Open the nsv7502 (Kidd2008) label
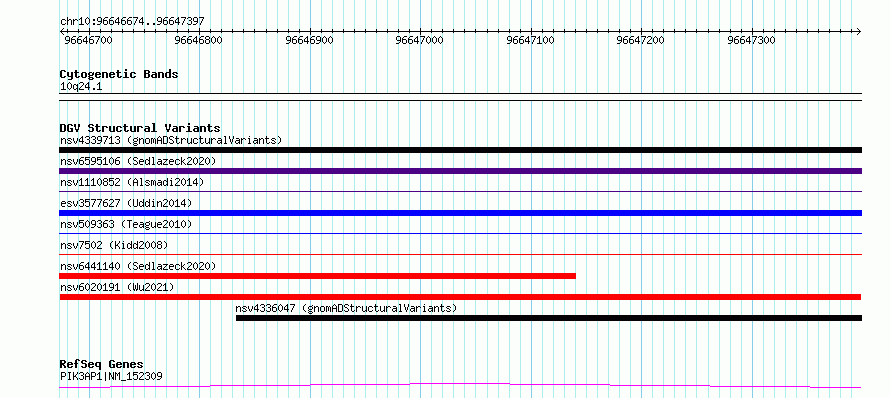The image size is (890, 398). tap(114, 245)
